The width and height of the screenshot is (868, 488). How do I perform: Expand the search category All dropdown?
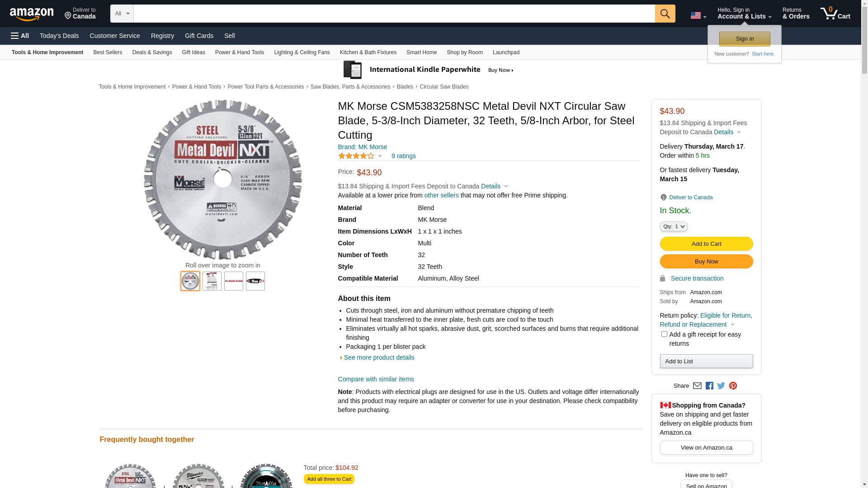pos(122,14)
